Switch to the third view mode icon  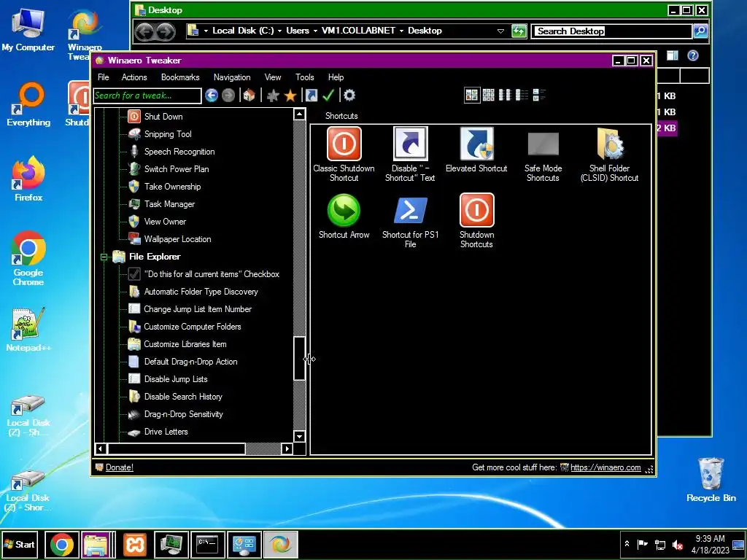(x=505, y=95)
